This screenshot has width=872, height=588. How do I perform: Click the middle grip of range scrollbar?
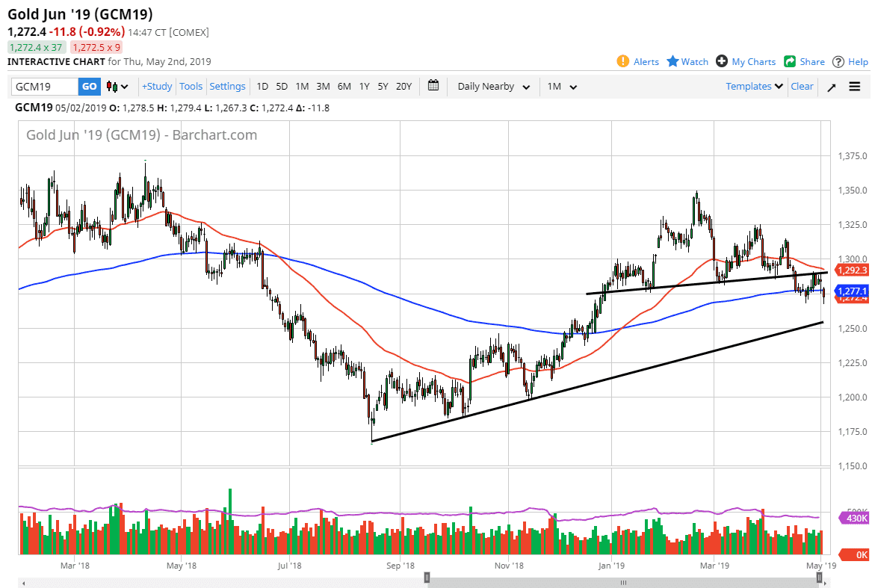(623, 583)
